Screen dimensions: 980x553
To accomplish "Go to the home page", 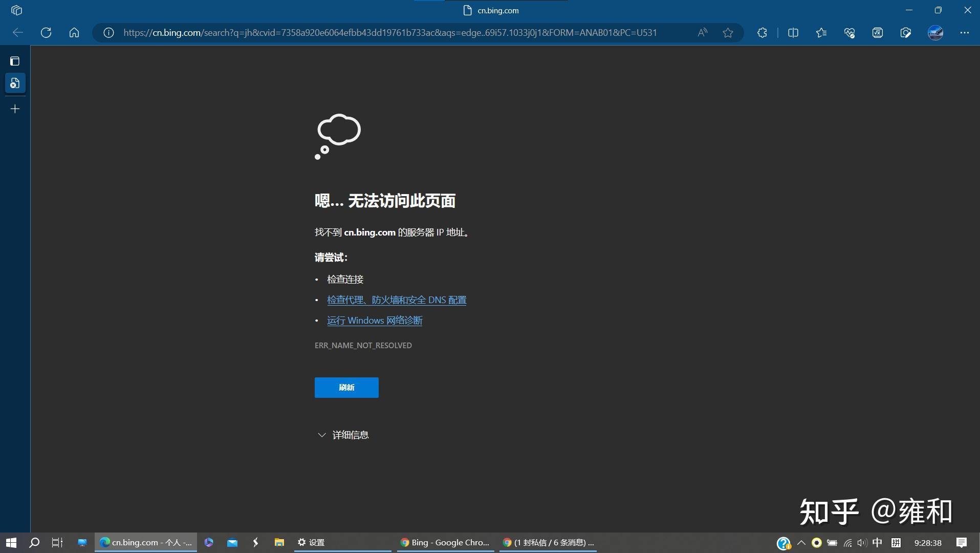I will (x=74, y=33).
